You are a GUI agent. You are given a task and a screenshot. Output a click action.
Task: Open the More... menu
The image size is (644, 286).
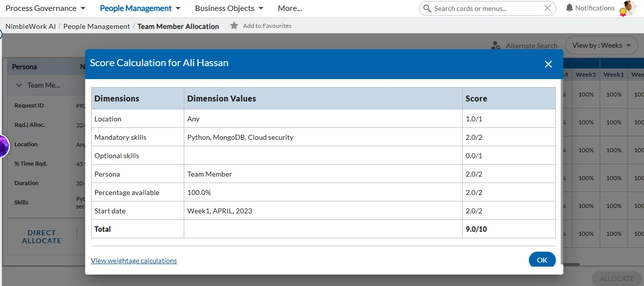(290, 8)
